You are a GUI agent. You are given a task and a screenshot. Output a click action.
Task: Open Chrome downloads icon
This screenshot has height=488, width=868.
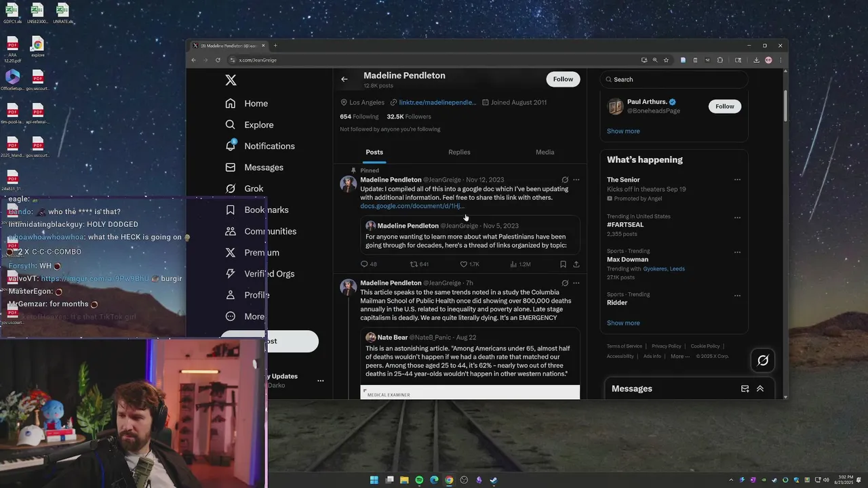pyautogui.click(x=756, y=60)
